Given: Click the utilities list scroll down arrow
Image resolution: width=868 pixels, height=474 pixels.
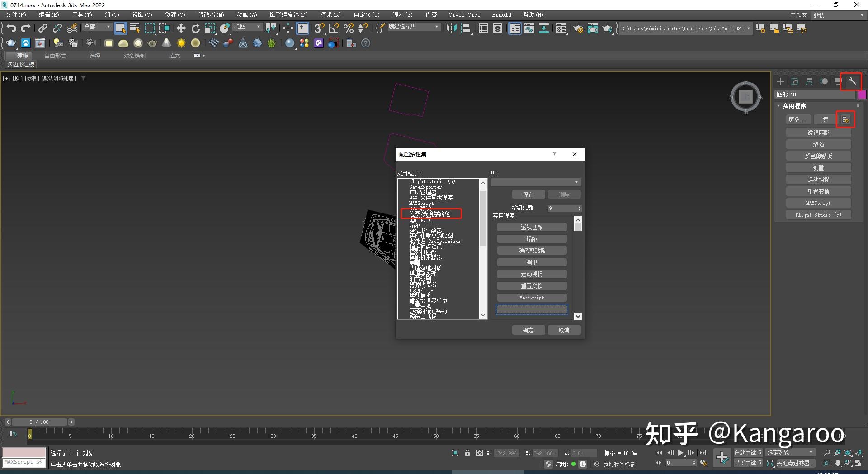Looking at the screenshot, I should pyautogui.click(x=483, y=315).
